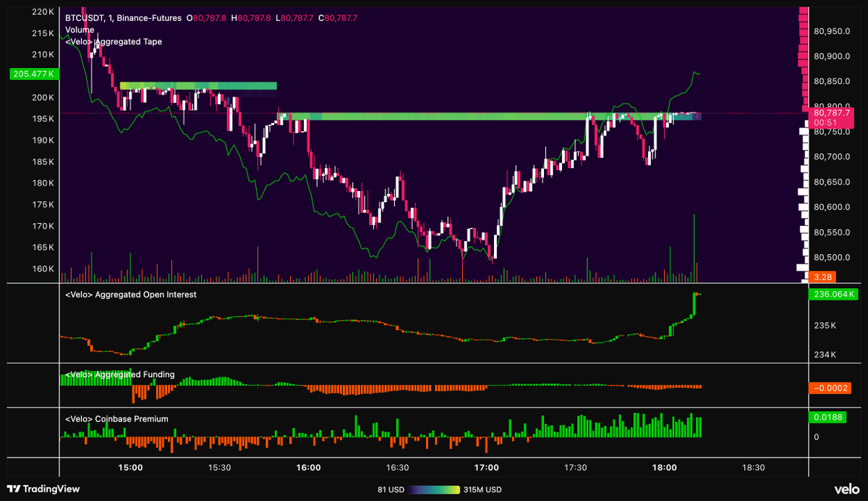The width and height of the screenshot is (868, 501).
Task: Click the 80,600.0 price axis label
Action: [x=832, y=207]
